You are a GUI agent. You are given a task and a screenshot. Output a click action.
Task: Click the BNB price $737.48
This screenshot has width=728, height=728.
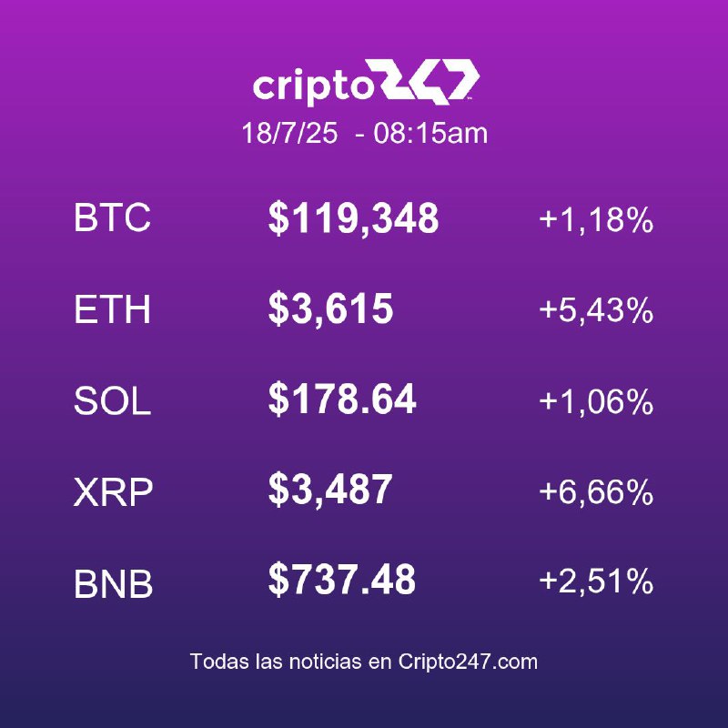(342, 580)
